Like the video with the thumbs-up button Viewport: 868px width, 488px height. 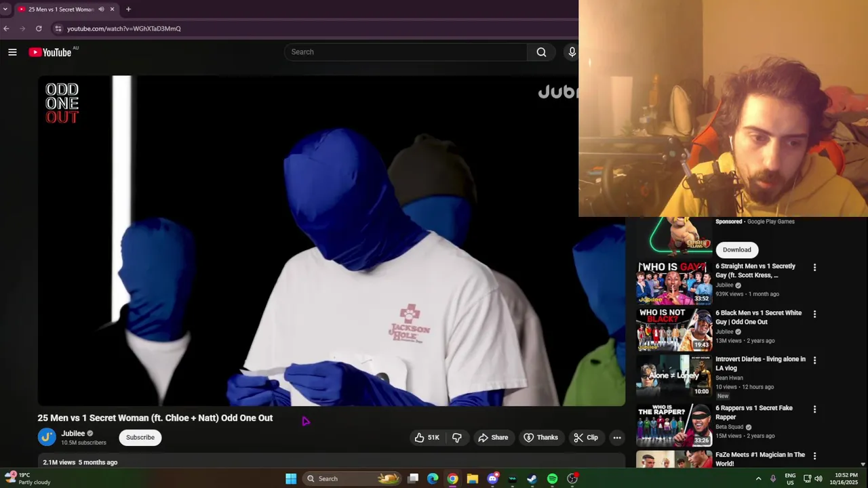(x=427, y=438)
